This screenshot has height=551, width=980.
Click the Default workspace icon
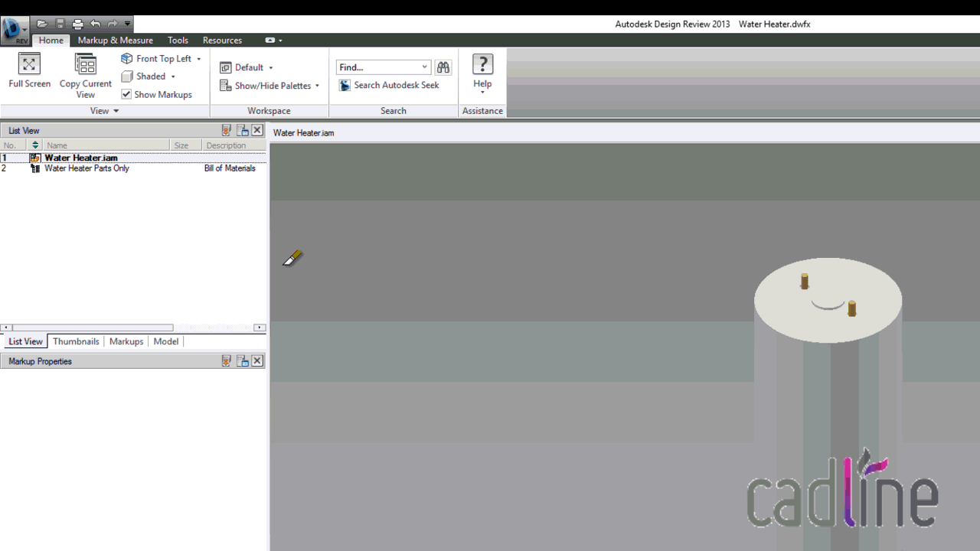226,67
